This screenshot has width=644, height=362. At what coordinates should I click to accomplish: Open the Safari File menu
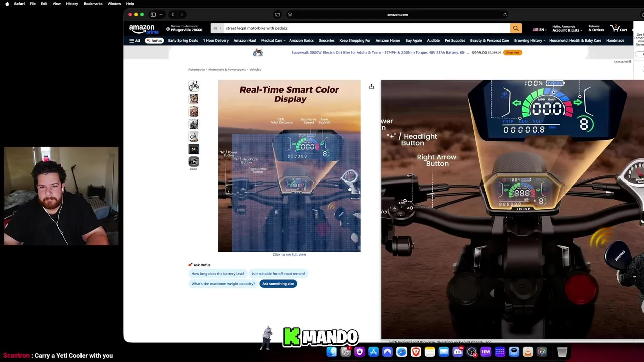[33, 4]
